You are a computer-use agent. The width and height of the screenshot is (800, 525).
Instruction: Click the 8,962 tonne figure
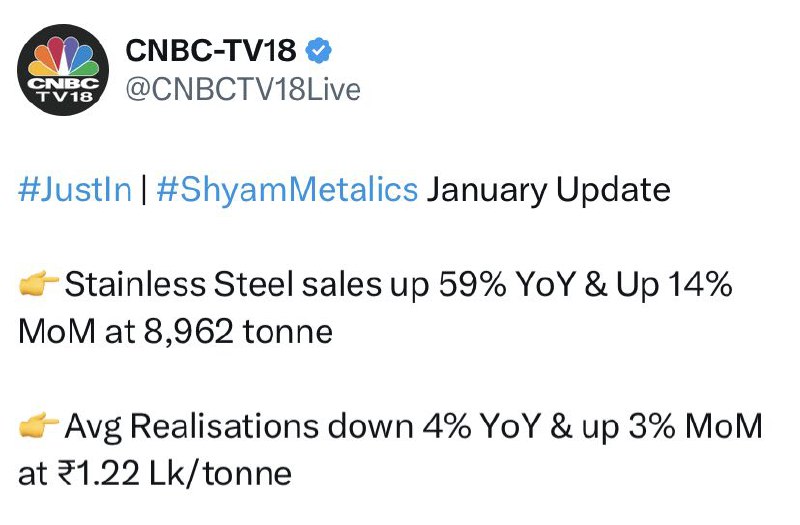(x=238, y=332)
